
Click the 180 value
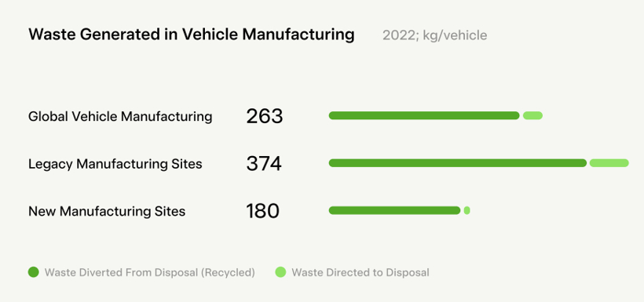click(x=263, y=212)
